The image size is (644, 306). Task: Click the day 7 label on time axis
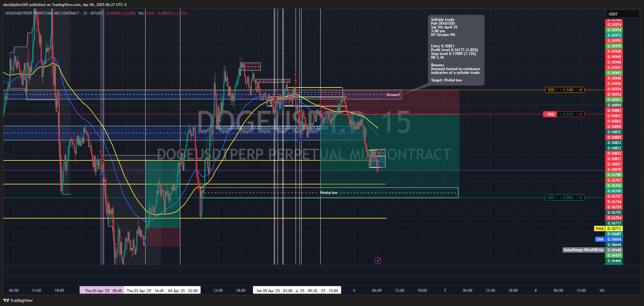coord(445,291)
